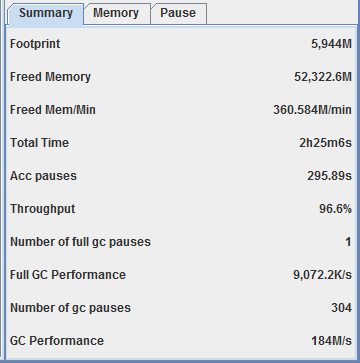Select the 360.584M/min value
Viewport: 360px width, 363px height.
coord(312,110)
